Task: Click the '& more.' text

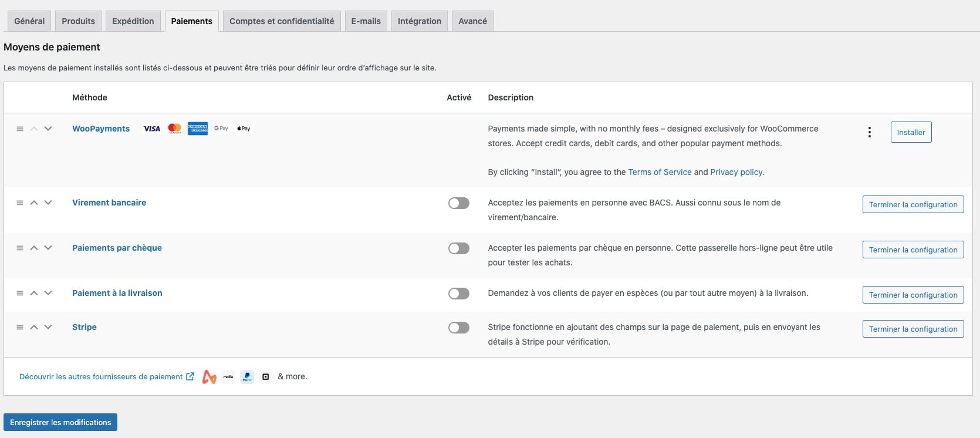Action: coord(292,376)
